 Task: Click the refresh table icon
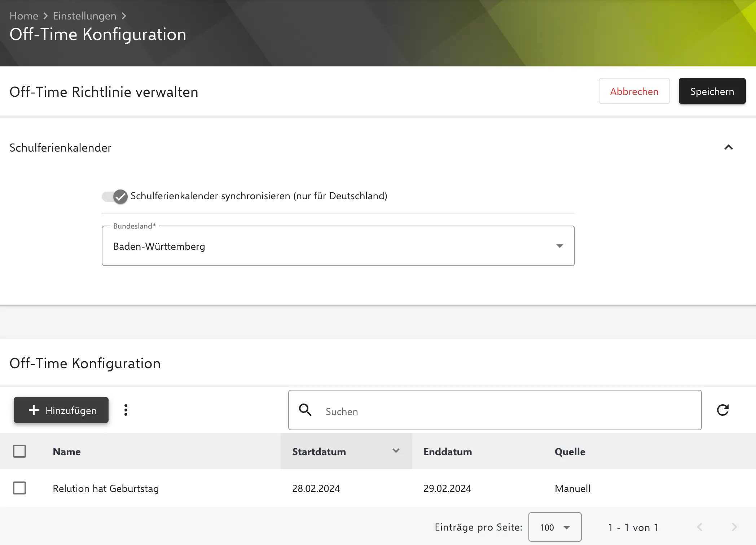tap(722, 410)
